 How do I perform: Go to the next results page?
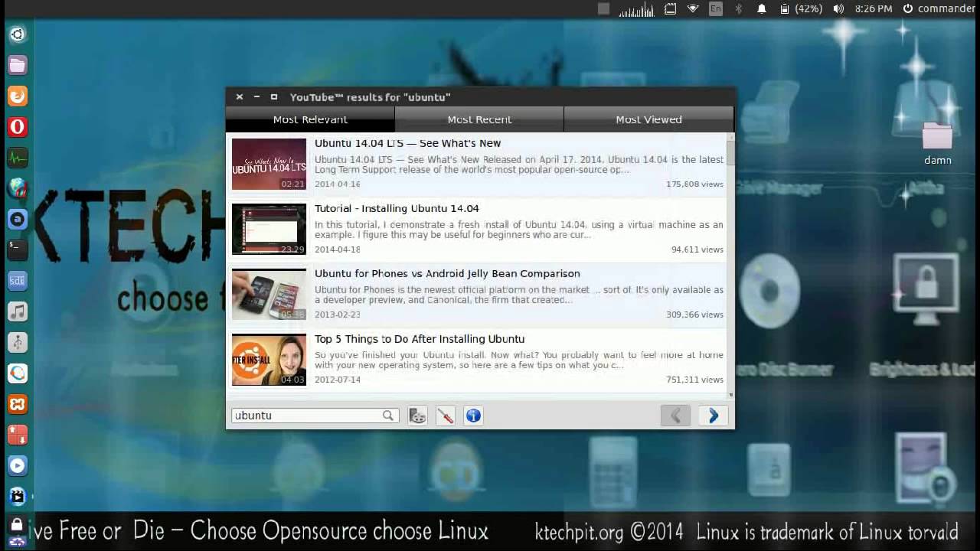pos(713,416)
